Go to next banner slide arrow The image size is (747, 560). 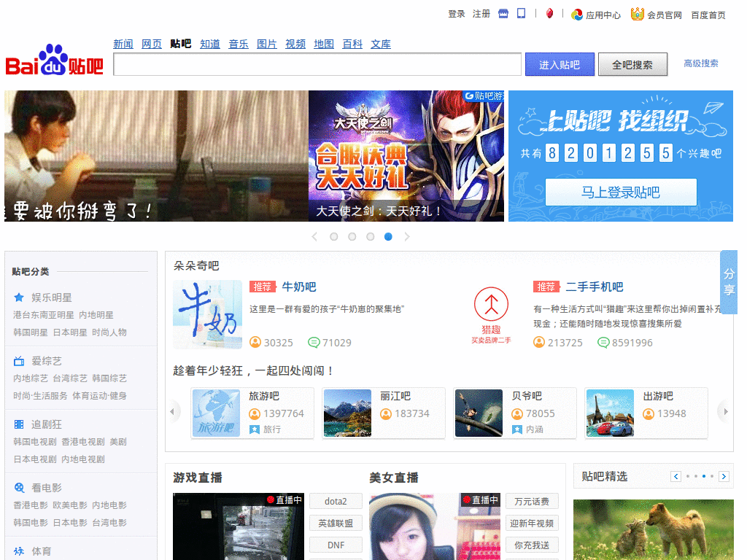(x=406, y=237)
